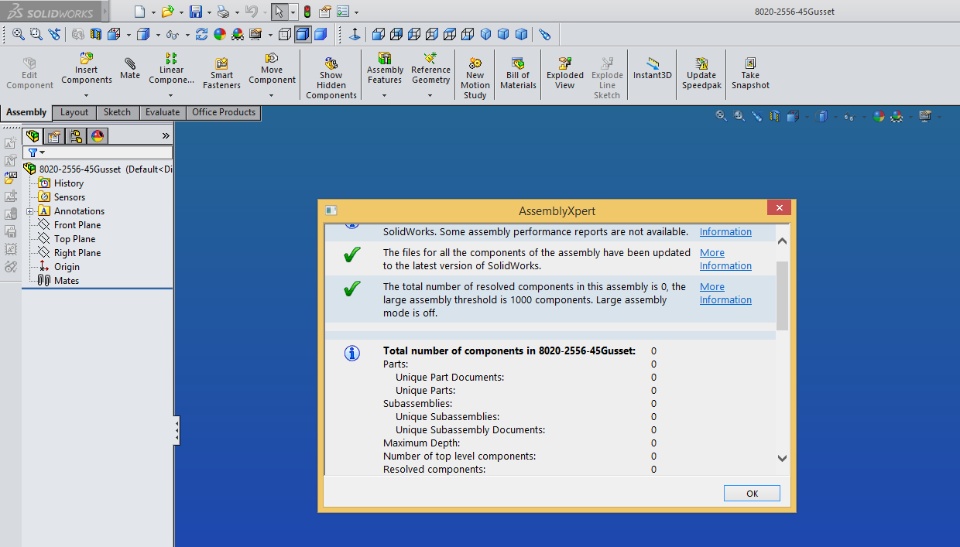
Task: Switch to the Layout tab
Action: point(74,112)
